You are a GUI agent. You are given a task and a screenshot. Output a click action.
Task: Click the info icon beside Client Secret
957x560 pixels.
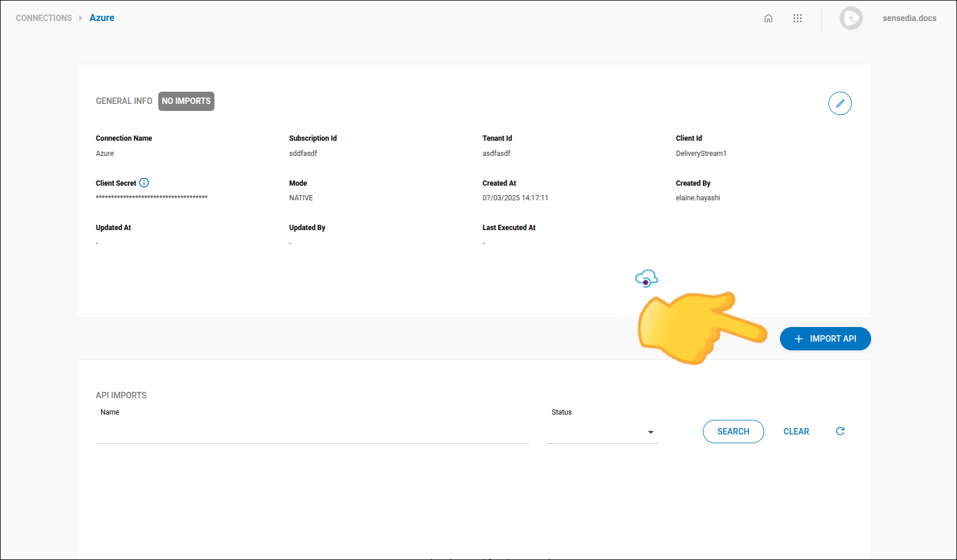point(144,183)
